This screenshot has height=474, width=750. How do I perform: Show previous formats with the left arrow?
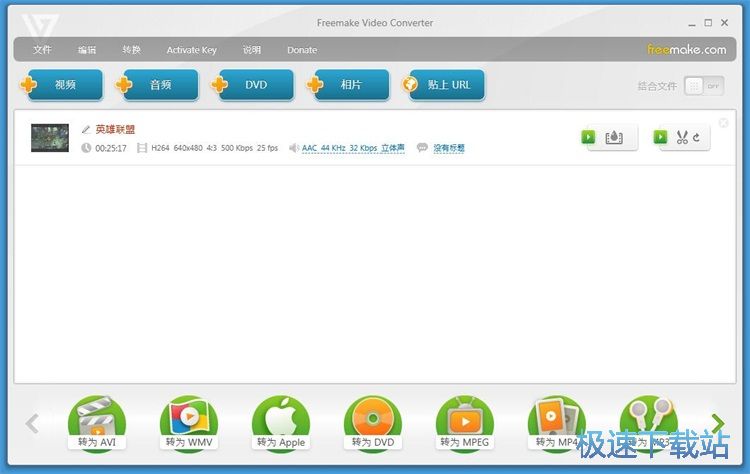(x=32, y=424)
